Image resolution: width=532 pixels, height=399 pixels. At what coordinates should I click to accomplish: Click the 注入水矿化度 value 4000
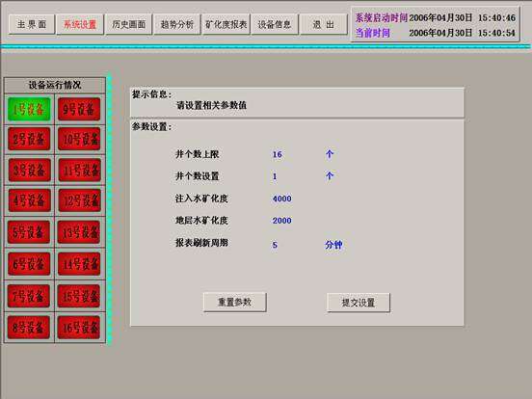coord(282,199)
